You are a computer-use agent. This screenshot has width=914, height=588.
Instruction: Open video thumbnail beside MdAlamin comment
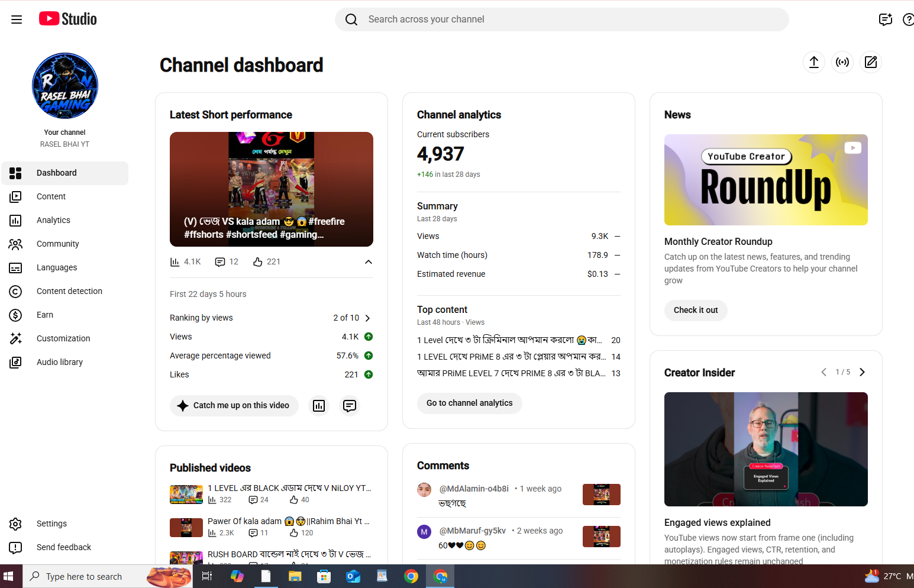(x=602, y=495)
